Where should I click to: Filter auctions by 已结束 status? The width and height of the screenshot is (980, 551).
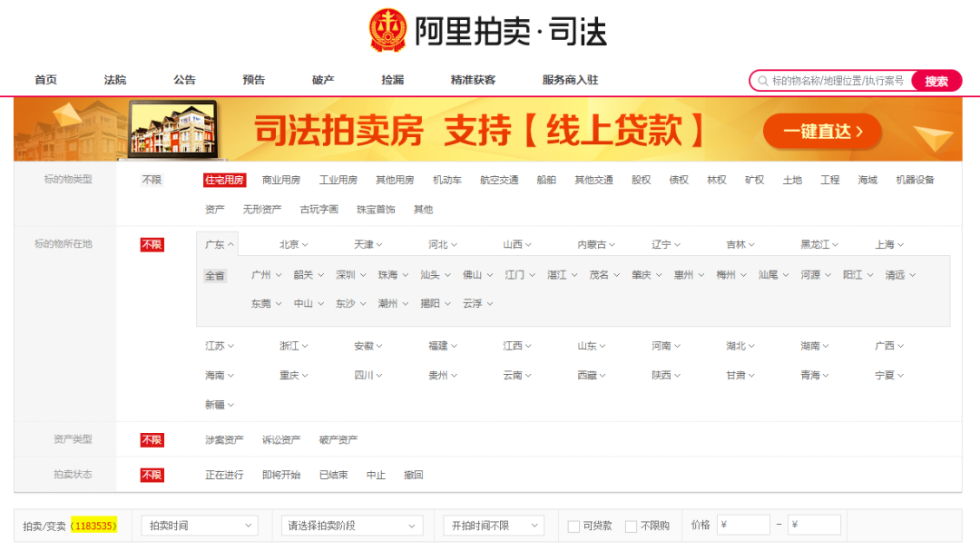coord(333,476)
